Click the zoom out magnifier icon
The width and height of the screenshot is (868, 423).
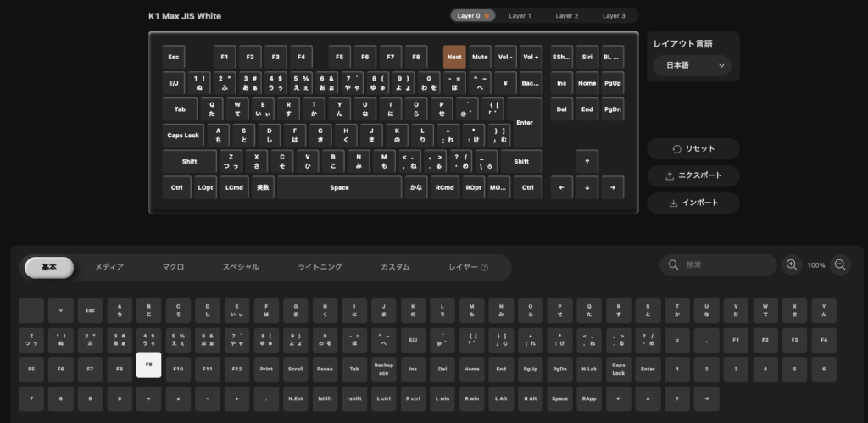[840, 265]
